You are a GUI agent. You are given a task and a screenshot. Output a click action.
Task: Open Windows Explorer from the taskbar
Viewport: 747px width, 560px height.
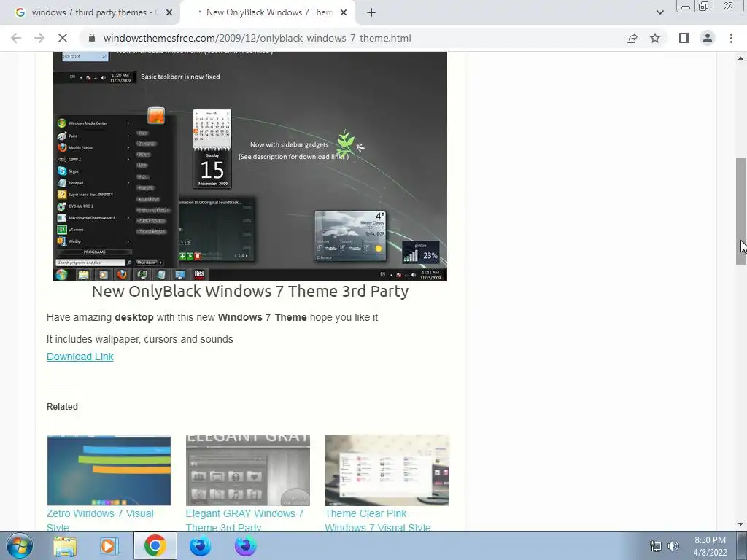65,545
